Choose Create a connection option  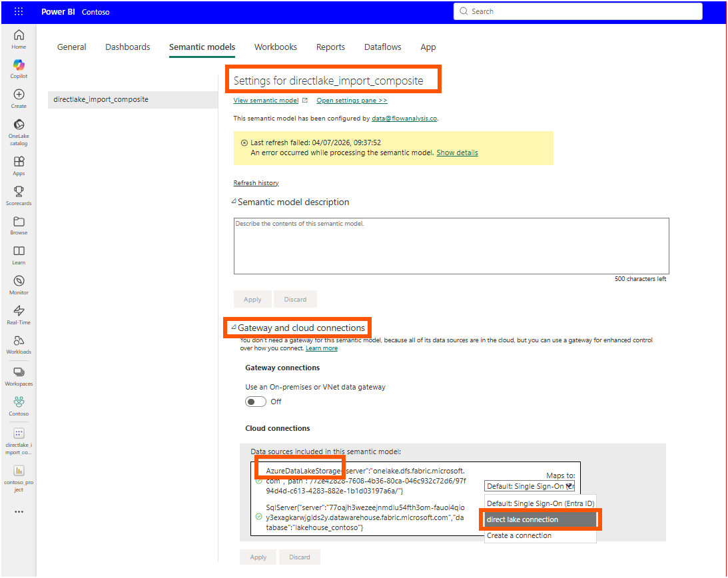pos(540,535)
